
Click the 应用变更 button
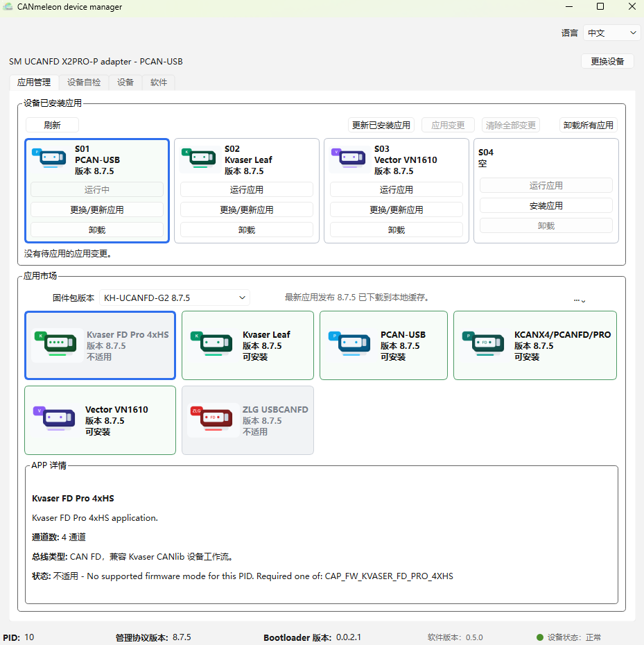(x=448, y=125)
